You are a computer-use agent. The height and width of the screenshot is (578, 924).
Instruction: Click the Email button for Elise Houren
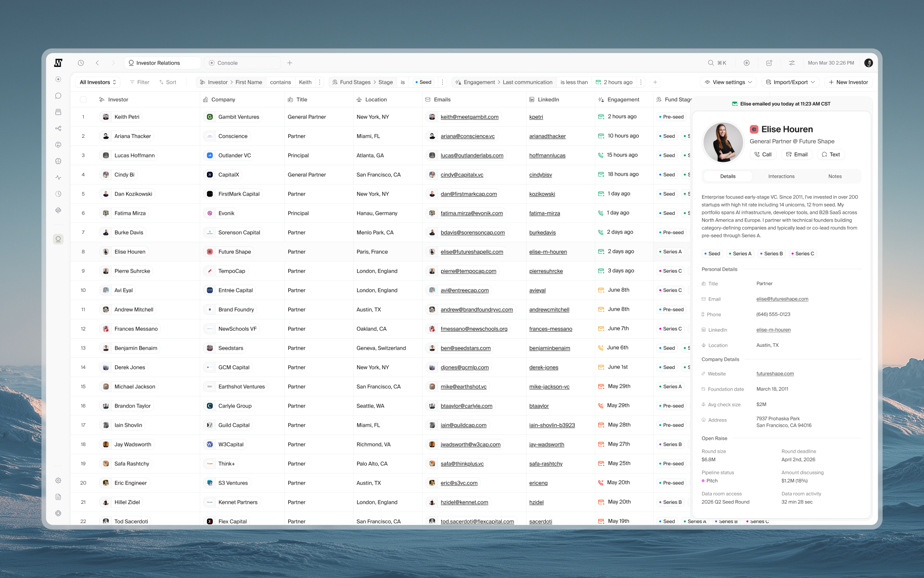click(x=797, y=155)
